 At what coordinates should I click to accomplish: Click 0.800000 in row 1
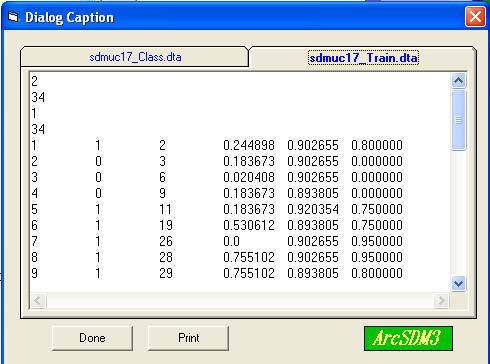377,145
